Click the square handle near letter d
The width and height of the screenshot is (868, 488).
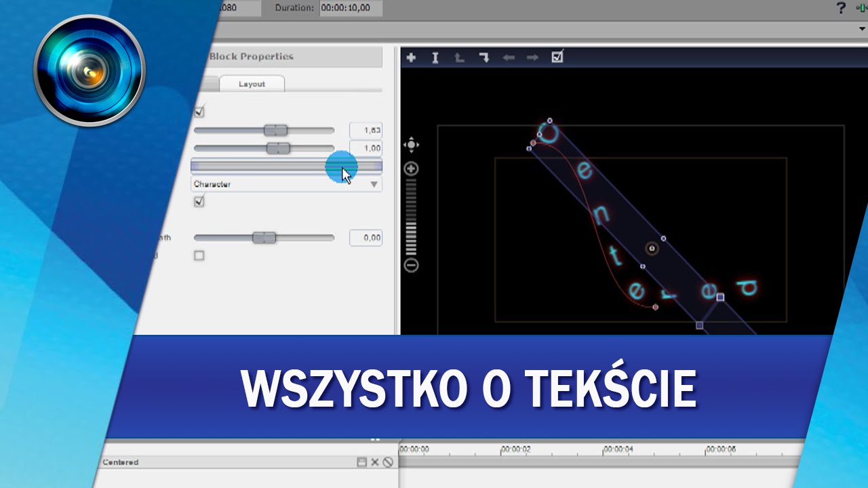720,297
